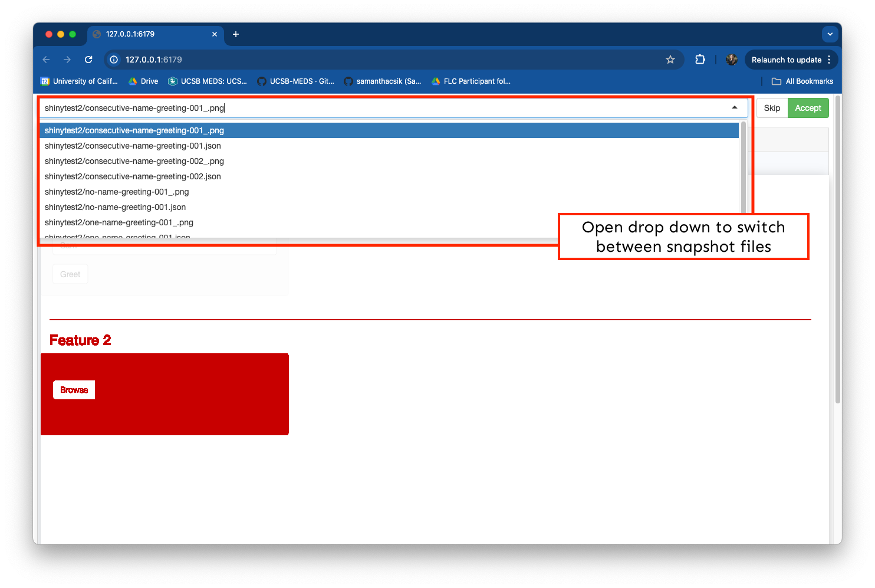The image size is (875, 588).
Task: Bookmark this page with the star icon
Action: (670, 60)
